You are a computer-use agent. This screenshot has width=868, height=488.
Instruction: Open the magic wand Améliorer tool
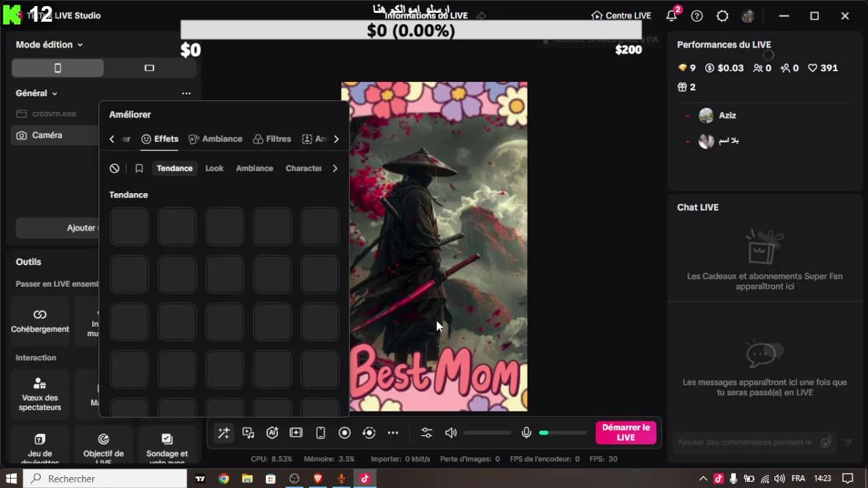coord(223,433)
